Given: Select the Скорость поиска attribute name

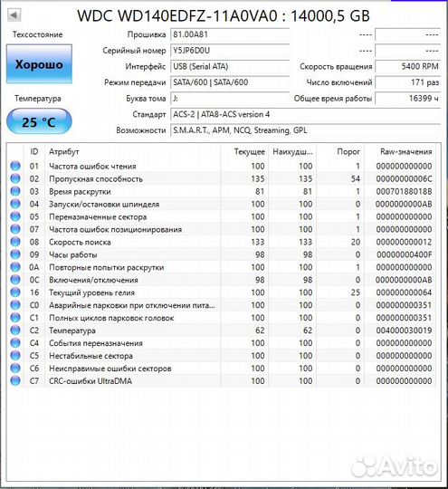Looking at the screenshot, I should point(80,242).
